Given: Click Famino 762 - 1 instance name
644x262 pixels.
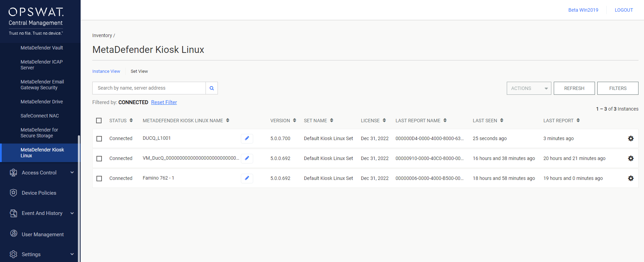Looking at the screenshot, I should (159, 178).
